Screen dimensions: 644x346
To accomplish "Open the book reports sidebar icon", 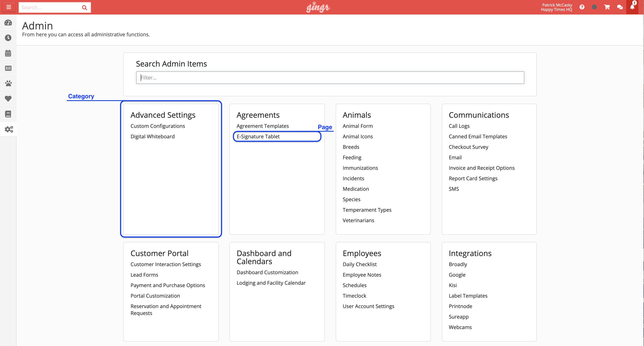I will click(8, 114).
